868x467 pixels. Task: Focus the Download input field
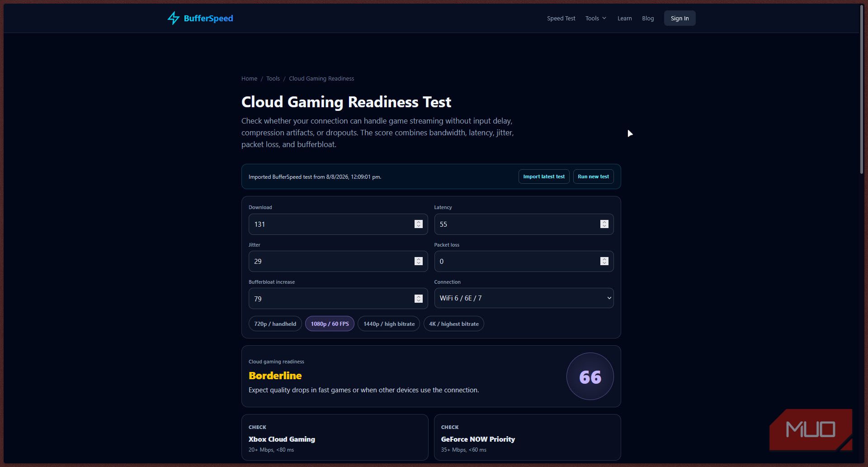[x=338, y=224]
